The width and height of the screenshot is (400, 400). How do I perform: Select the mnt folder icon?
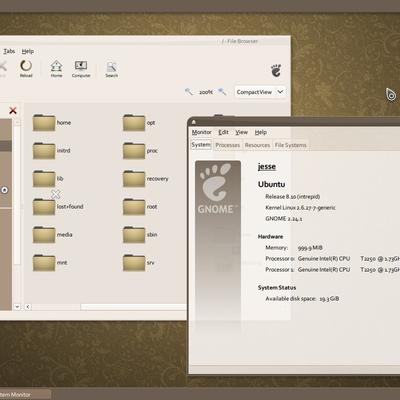click(44, 263)
